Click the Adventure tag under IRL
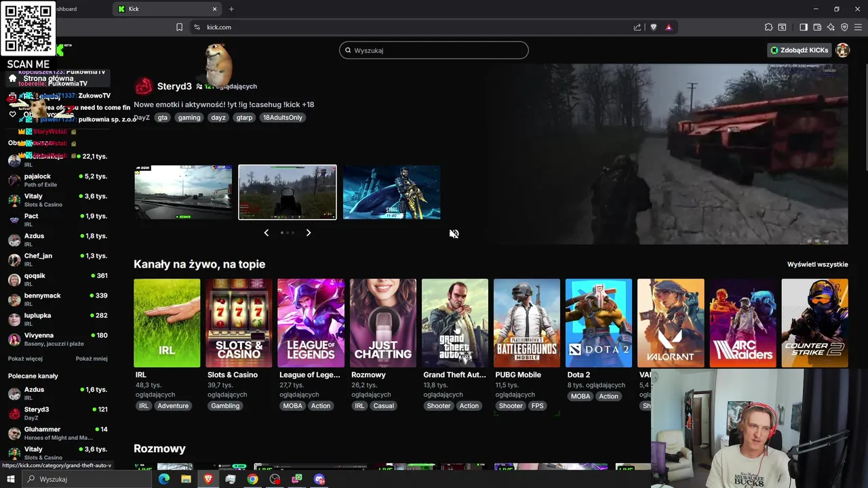The width and height of the screenshot is (868, 488). pos(173,406)
